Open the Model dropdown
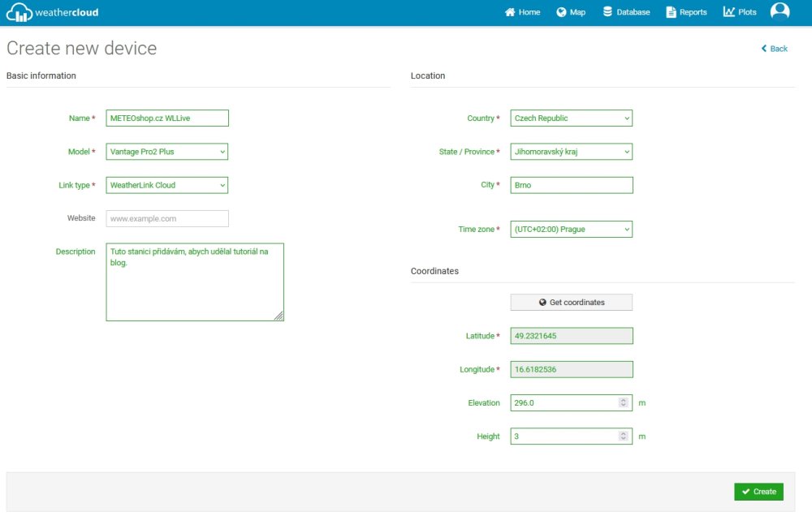The image size is (812, 516). pyautogui.click(x=167, y=152)
